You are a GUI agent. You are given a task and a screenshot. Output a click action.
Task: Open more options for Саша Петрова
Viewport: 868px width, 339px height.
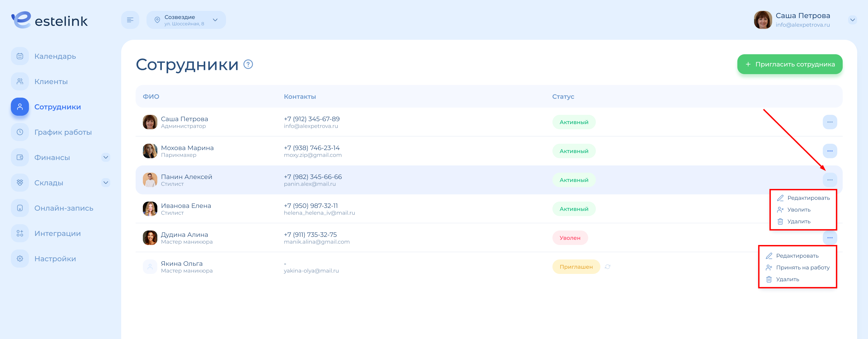pyautogui.click(x=830, y=122)
